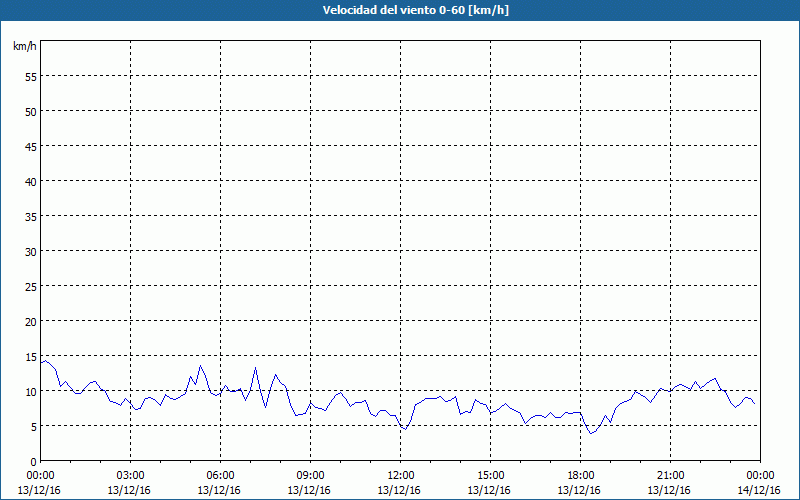Viewport: 800px width, 500px height.
Task: Click the title "Velocidad del viento 0-60 [km/h]"
Action: (x=415, y=10)
